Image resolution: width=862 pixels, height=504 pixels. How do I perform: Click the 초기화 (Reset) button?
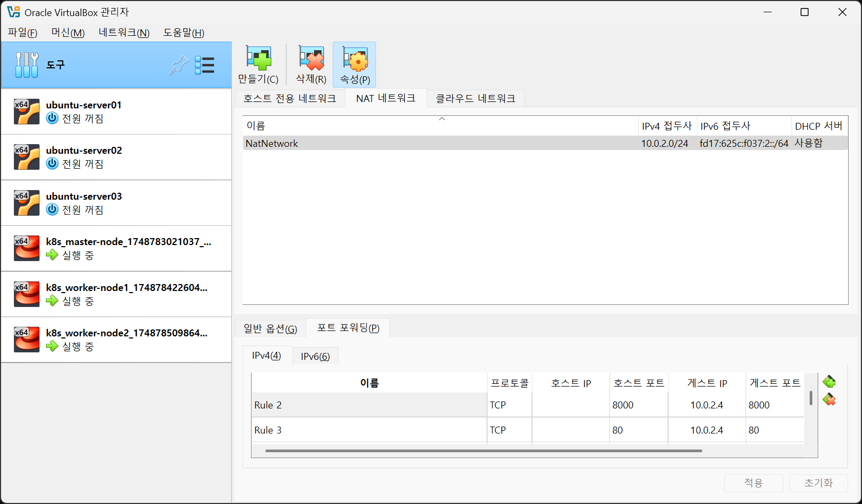pos(819,483)
